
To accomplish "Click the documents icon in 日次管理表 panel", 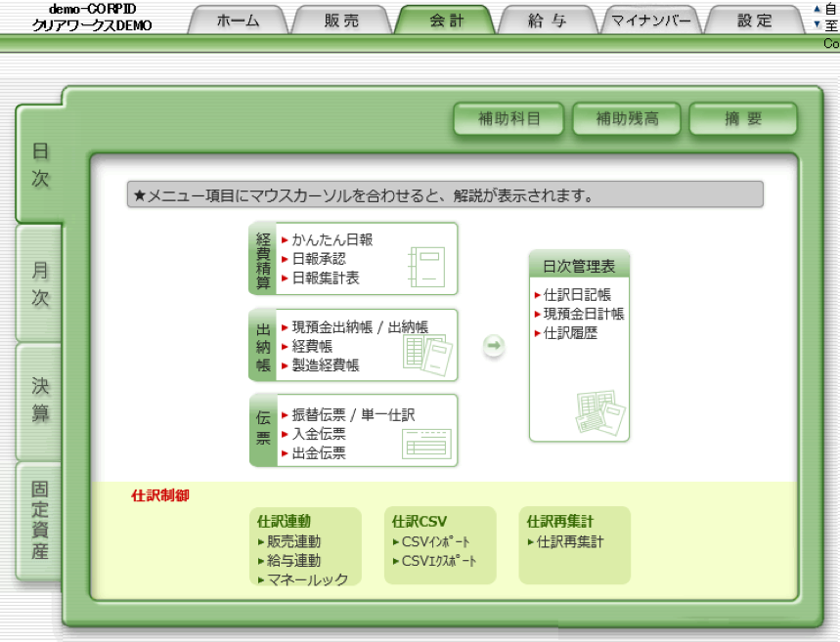I will pos(600,411).
